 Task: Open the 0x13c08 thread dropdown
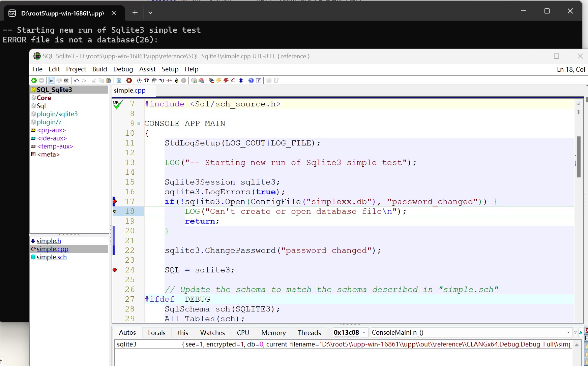pos(364,332)
